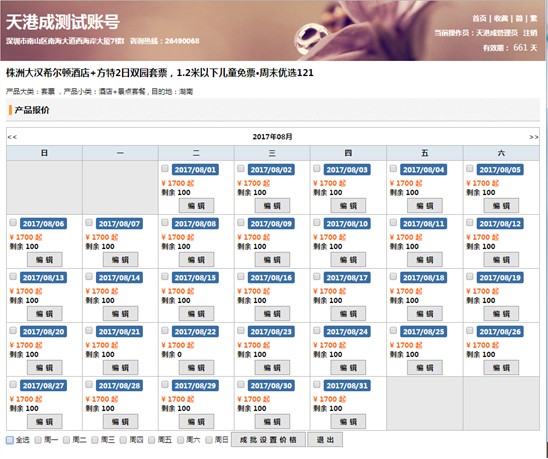
Task: Tick the checkbox for 2017/08/01
Action: tap(165, 168)
